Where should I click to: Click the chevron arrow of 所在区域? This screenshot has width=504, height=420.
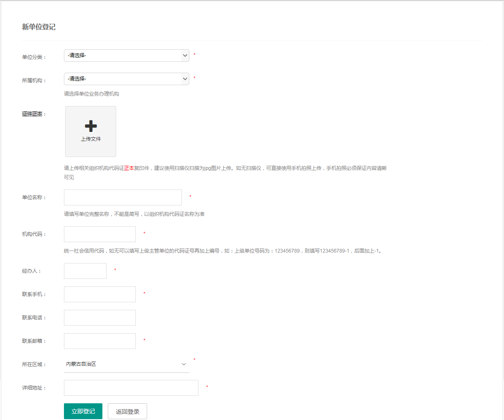[x=183, y=364]
